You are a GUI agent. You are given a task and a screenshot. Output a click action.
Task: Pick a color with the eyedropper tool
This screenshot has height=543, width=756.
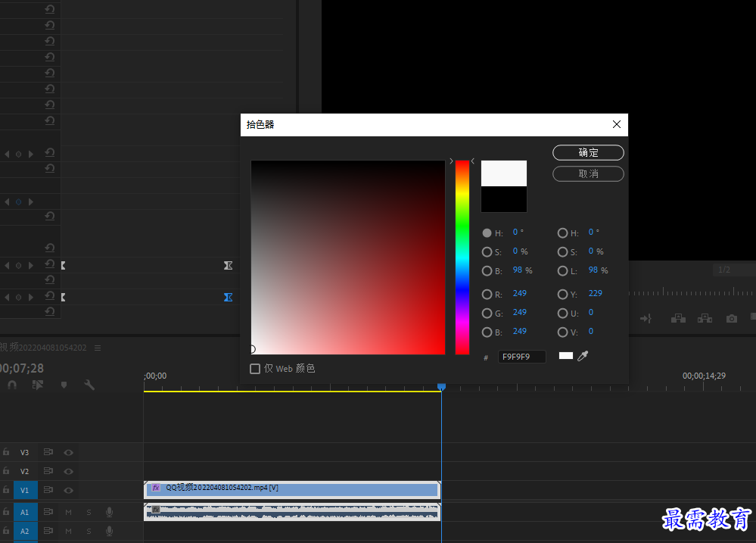tap(583, 356)
